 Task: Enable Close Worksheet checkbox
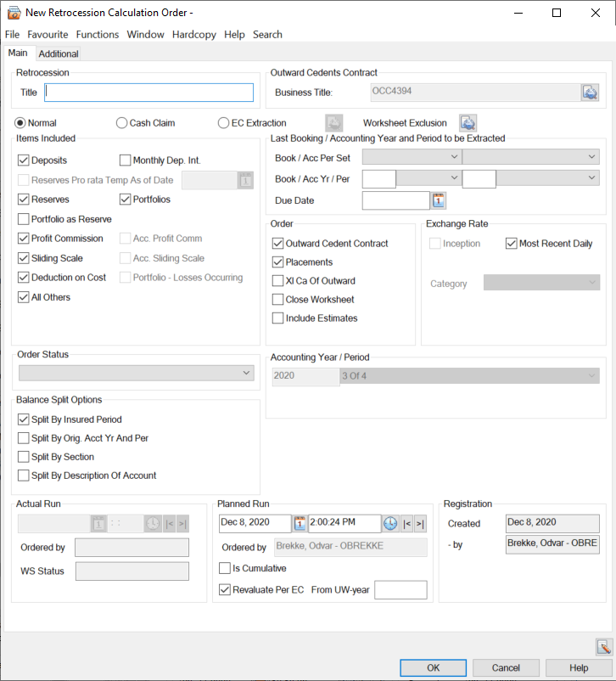coord(277,300)
